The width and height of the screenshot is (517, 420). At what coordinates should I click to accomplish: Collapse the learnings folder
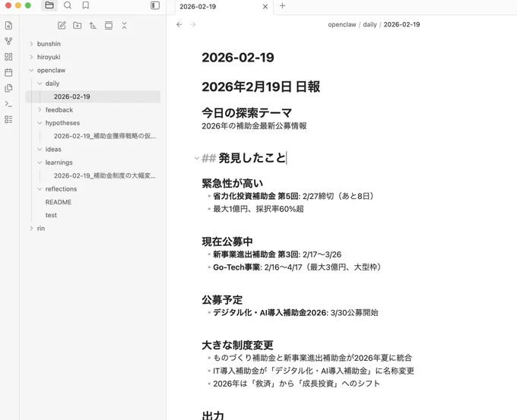pos(40,163)
